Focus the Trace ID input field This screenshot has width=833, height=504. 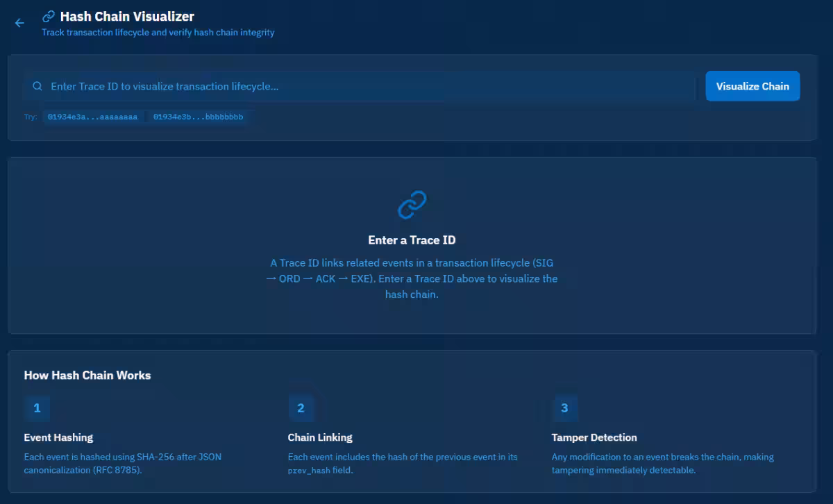point(368,87)
